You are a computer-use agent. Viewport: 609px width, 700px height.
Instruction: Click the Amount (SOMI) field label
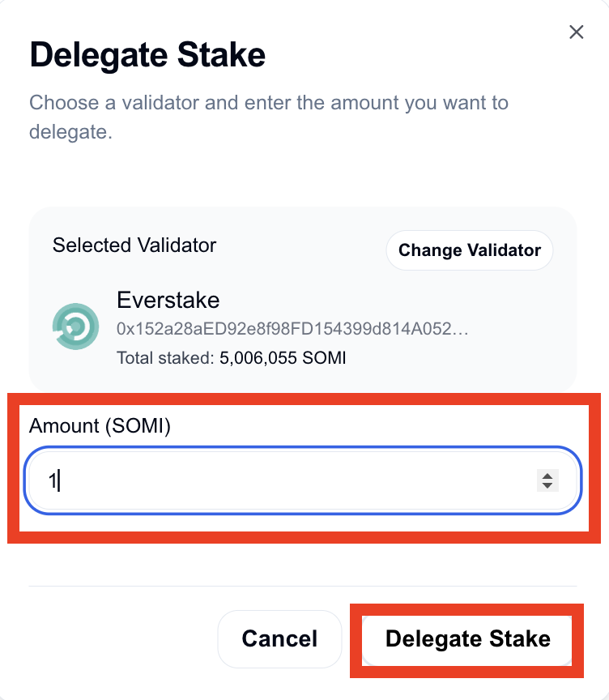(x=100, y=426)
